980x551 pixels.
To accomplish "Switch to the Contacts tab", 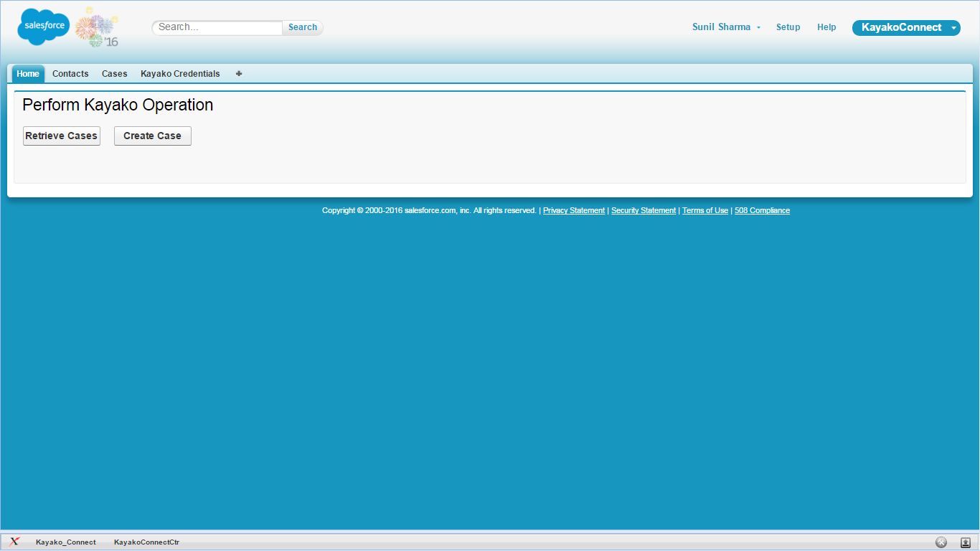I will click(x=70, y=74).
